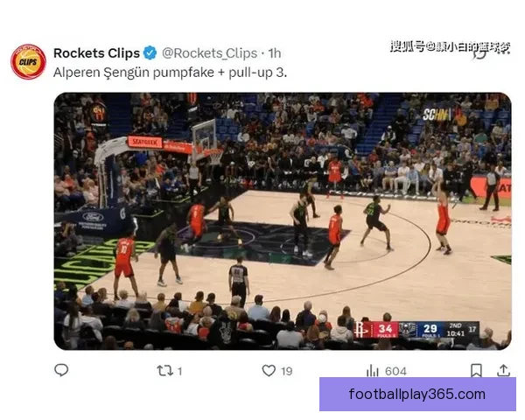Viewport: 525px width, 420px height.
Task: Open the 1h tweet timestamp
Action: [x=275, y=53]
